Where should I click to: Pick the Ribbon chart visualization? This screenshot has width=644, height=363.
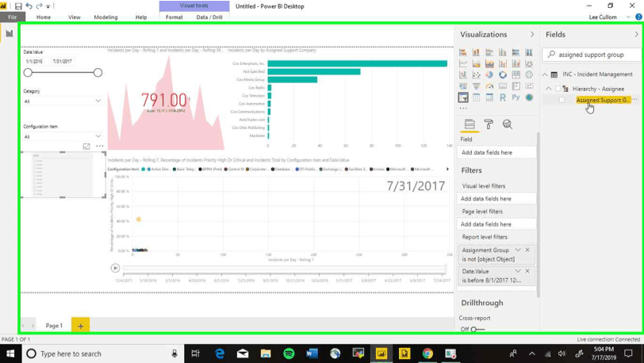coord(529,63)
